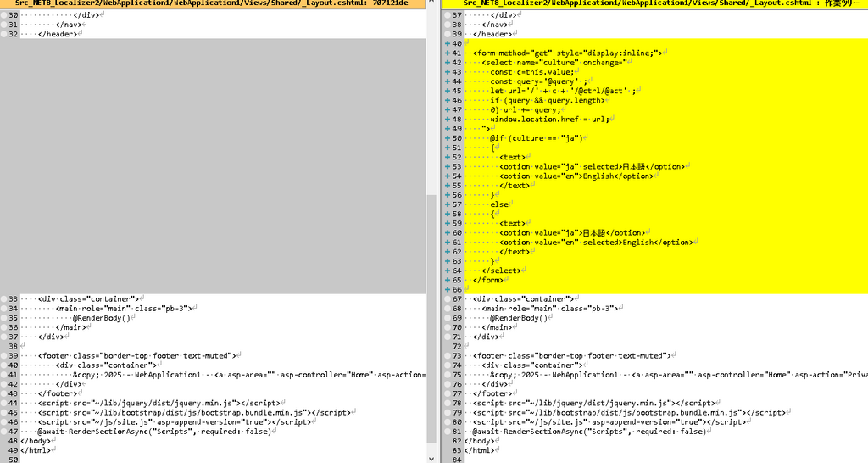Click the circle marker on left pane line 44

(4, 403)
